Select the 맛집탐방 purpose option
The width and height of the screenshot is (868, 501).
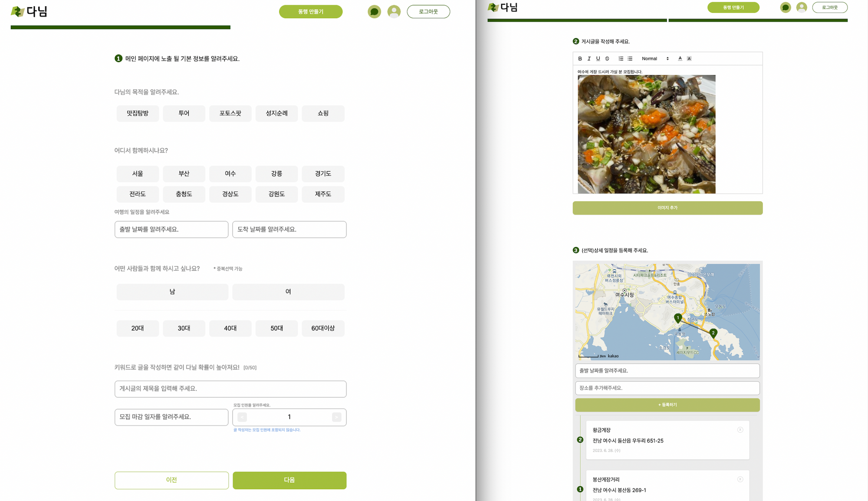click(138, 113)
